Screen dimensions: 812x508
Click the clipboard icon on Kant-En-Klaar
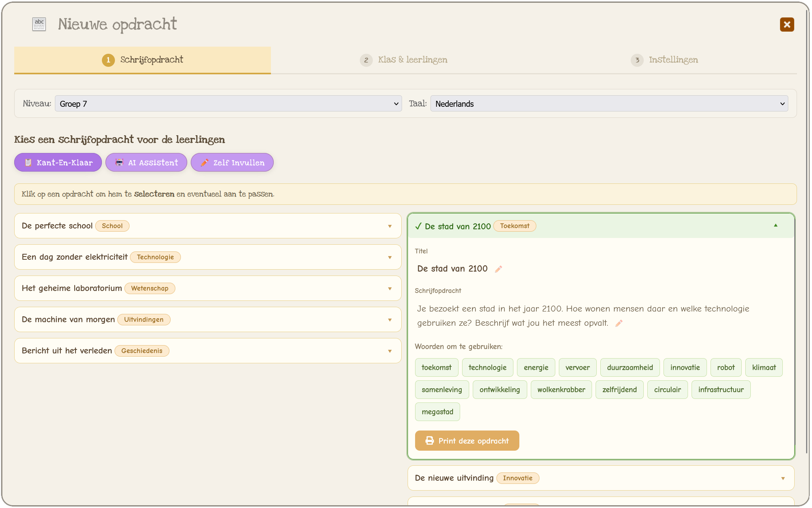coord(28,162)
